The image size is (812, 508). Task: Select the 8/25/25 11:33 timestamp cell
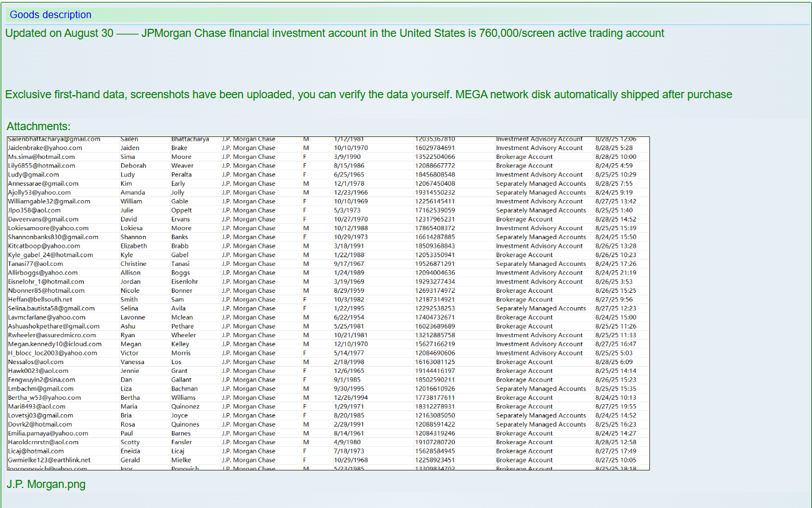click(x=616, y=335)
